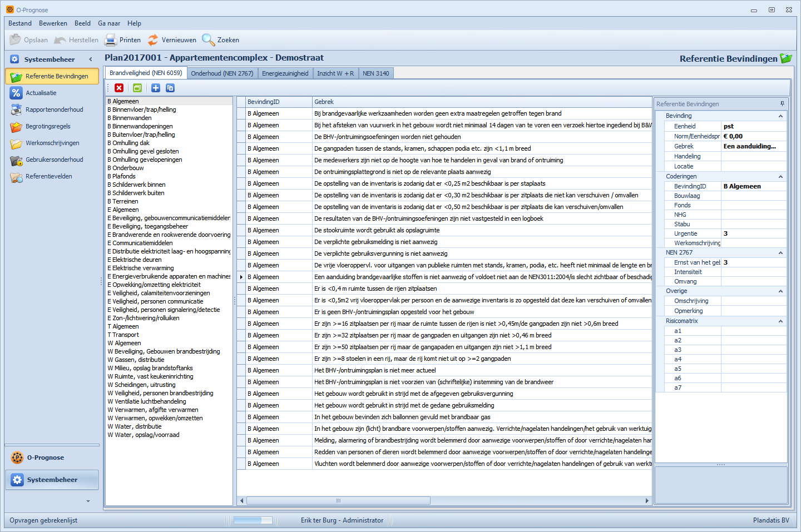The width and height of the screenshot is (801, 532).
Task: Open the Begrotingsregels section link
Action: pyautogui.click(x=48, y=126)
